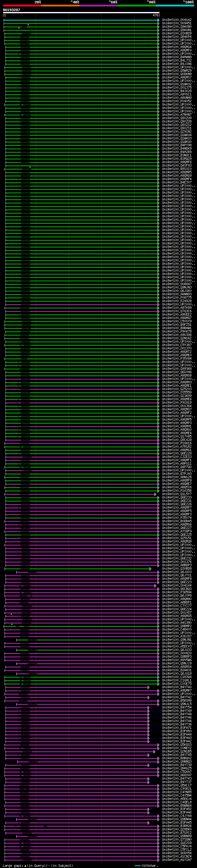Click hit label UniRef100_Q9HGZ5

(177, 769)
